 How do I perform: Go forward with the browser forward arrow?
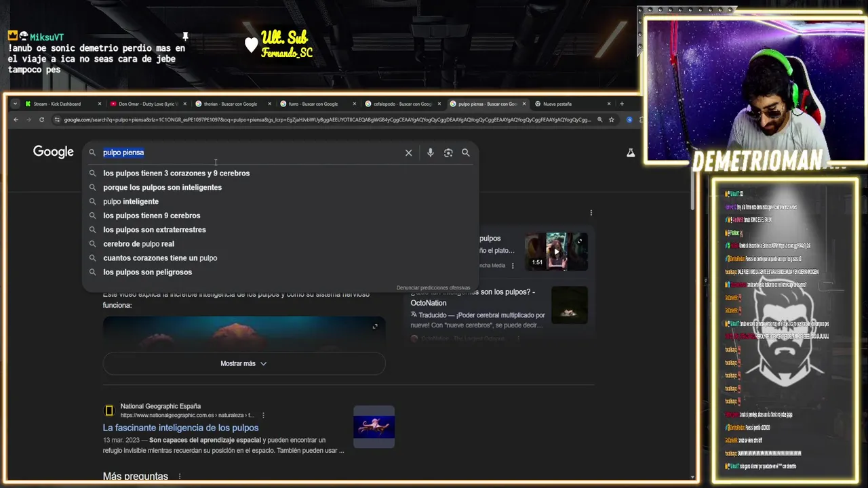pyautogui.click(x=28, y=120)
